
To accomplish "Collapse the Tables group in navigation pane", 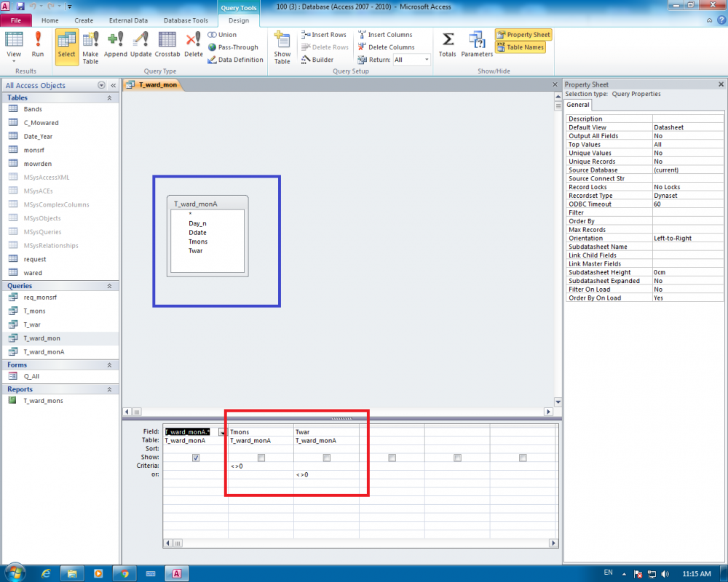I will 110,98.
